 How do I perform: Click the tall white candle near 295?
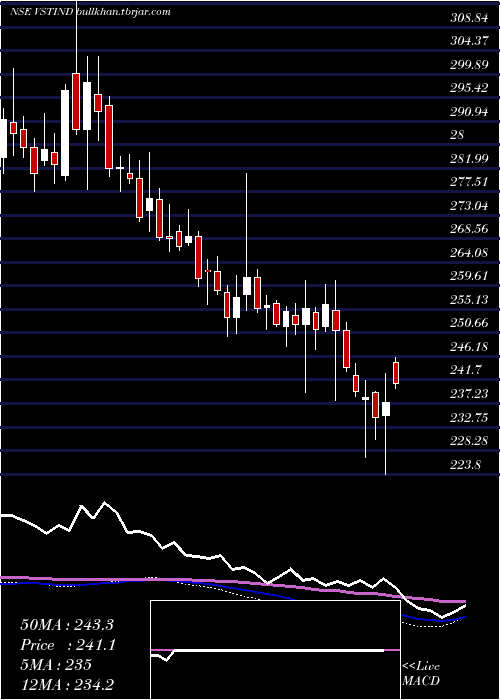coord(65,133)
